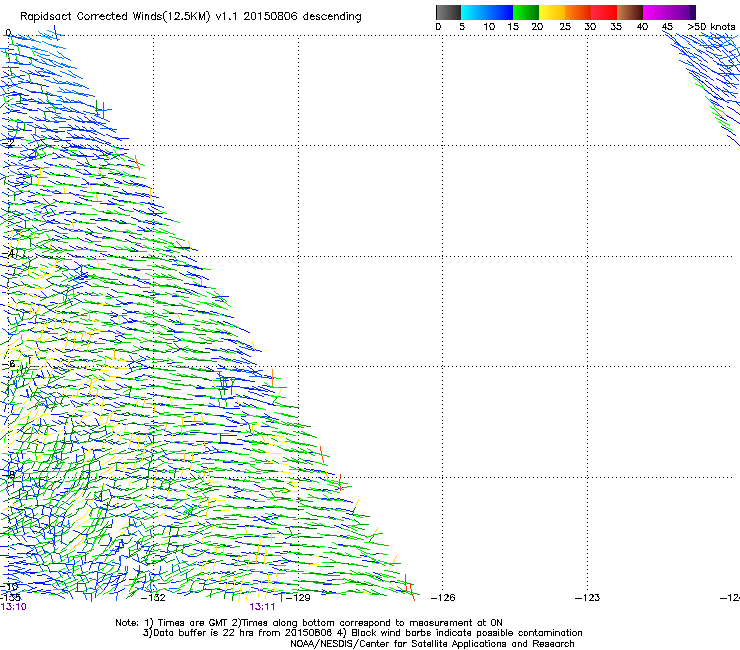This screenshot has height=650, width=740.
Task: Click the yellow 20-25 knots color band
Action: [551, 12]
